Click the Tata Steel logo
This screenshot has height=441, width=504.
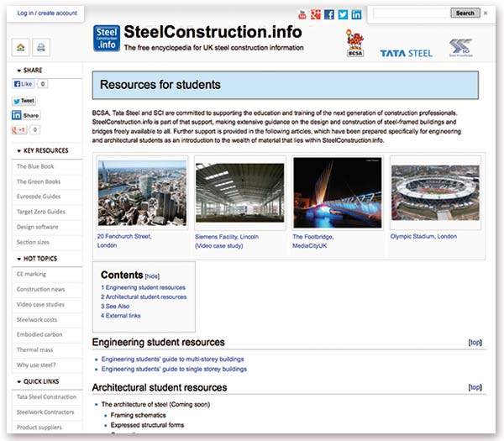[x=406, y=53]
